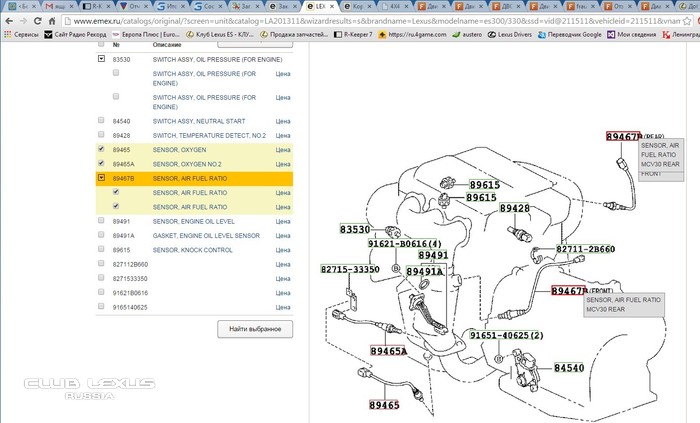
Task: Uncheck the 89465 Sensor Oxygen checkbox
Action: pyautogui.click(x=101, y=149)
